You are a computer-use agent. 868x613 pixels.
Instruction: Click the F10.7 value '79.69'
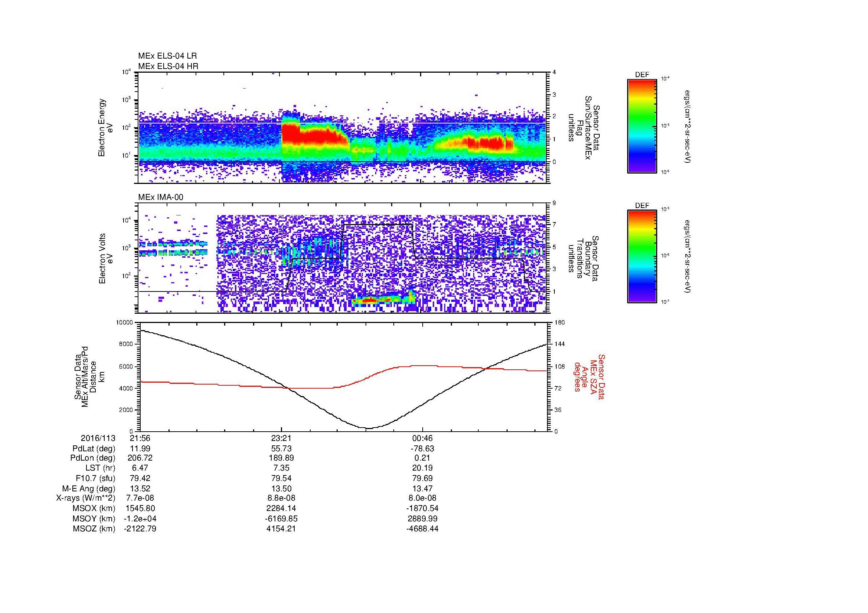pos(422,478)
